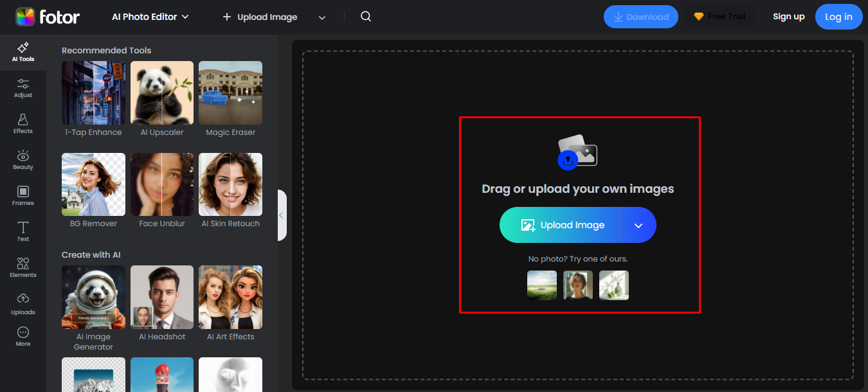Viewport: 868px width, 392px height.
Task: Open the top bar Upload Image chevron
Action: (322, 17)
